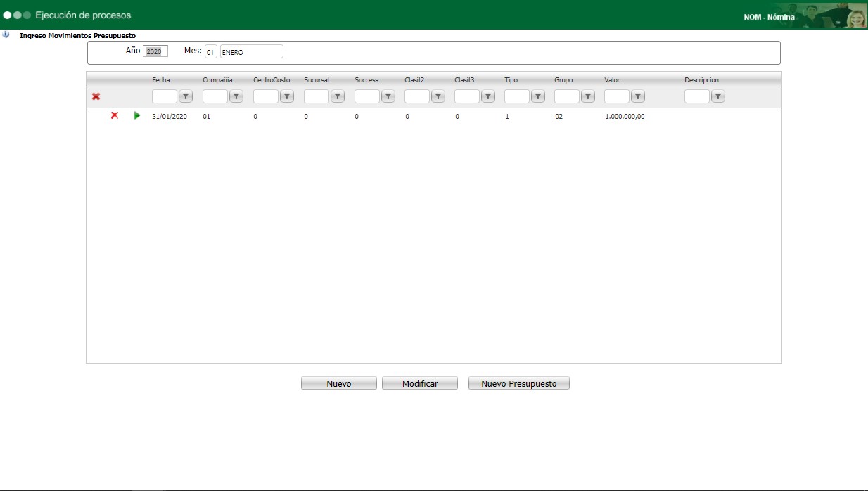This screenshot has width=868, height=491.
Task: Sort by the Sucursal column header
Action: tap(317, 80)
